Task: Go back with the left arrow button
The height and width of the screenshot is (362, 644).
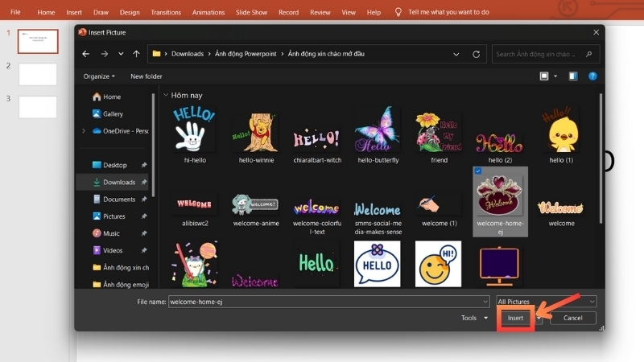Action: point(86,54)
